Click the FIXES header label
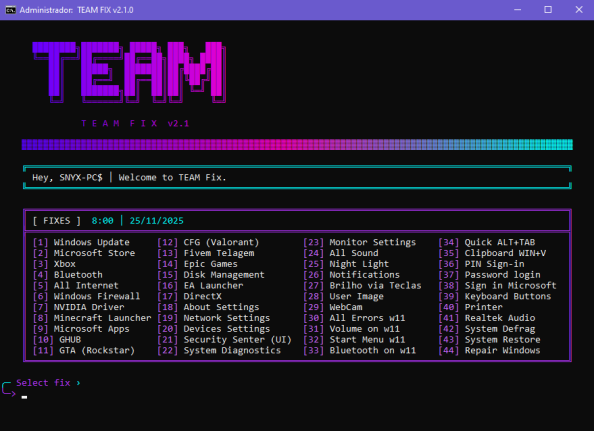The height and width of the screenshot is (431, 594). coord(57,221)
